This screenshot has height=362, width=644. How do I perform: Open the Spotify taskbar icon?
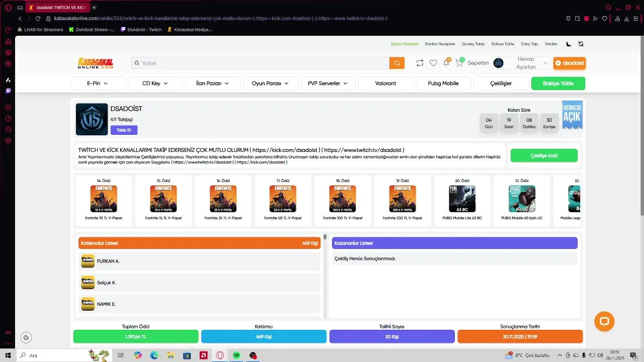236,355
